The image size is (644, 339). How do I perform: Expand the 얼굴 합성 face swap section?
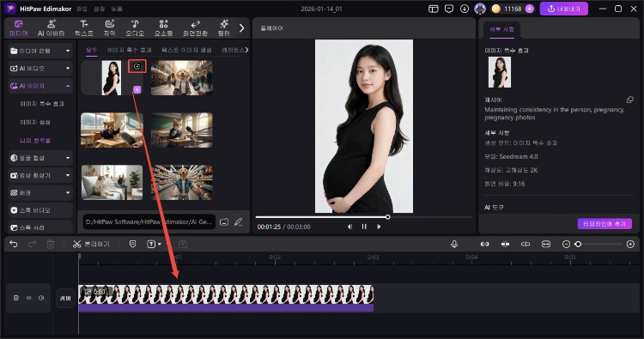point(40,158)
